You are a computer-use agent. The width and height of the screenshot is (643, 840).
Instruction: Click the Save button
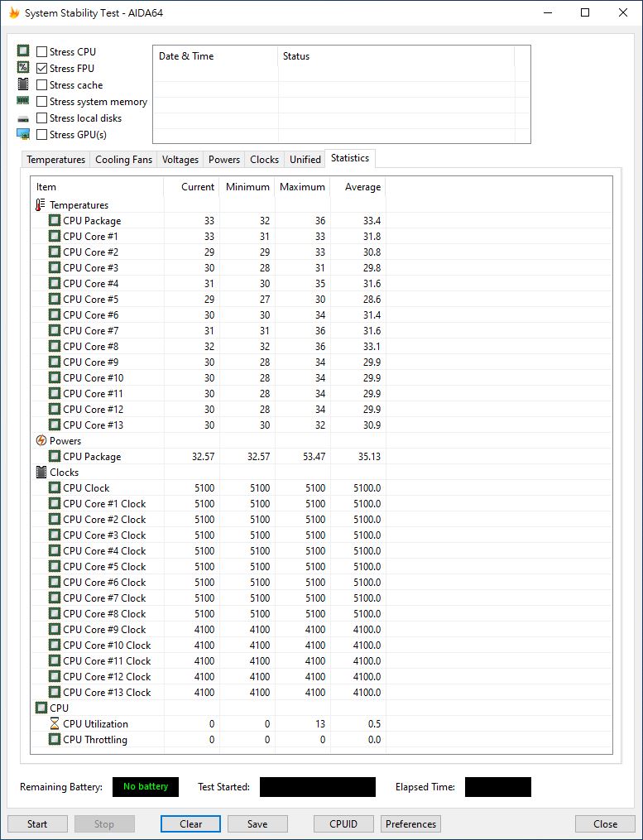click(x=257, y=824)
